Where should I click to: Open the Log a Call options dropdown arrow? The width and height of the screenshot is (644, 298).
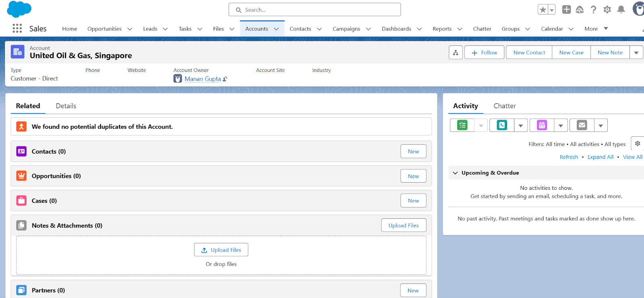521,125
